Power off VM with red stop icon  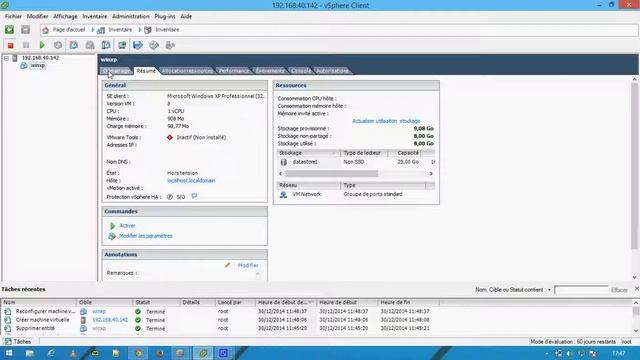[11, 45]
